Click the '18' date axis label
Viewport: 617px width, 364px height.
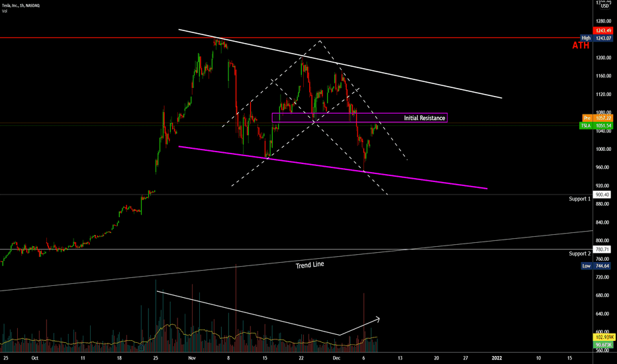click(119, 358)
